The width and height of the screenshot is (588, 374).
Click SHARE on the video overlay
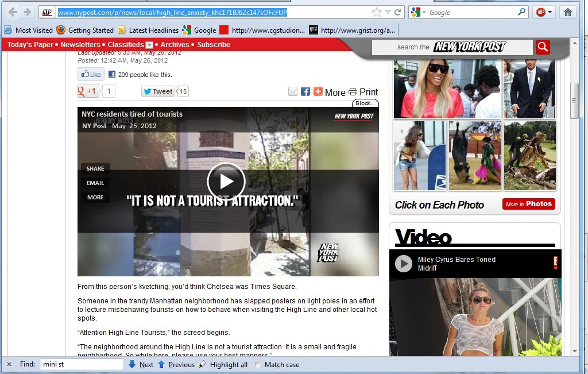click(95, 169)
